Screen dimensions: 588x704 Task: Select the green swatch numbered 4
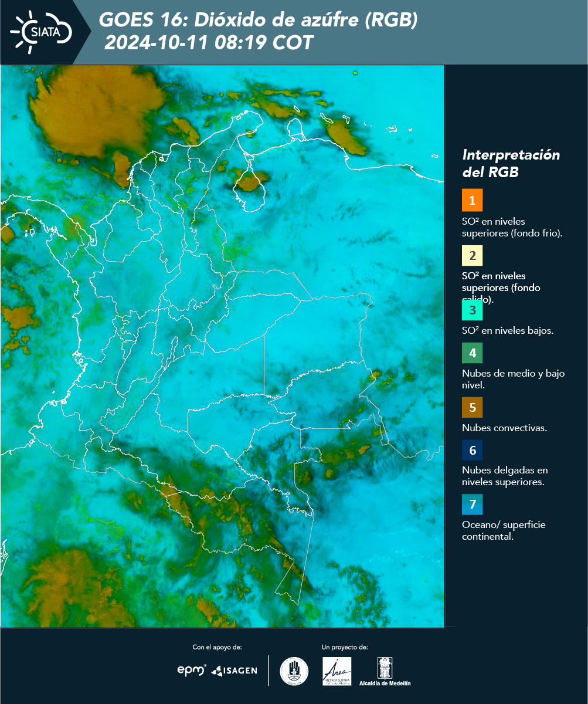(472, 353)
